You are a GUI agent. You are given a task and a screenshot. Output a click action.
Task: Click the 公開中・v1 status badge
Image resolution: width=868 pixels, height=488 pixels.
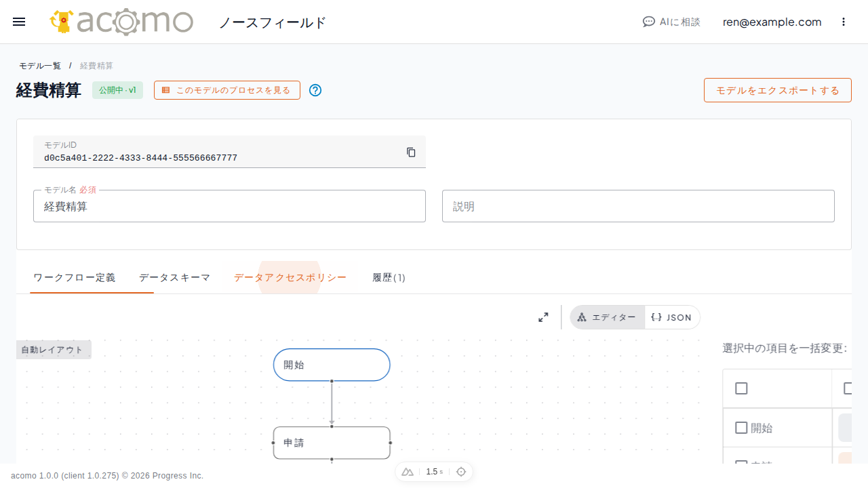point(117,90)
